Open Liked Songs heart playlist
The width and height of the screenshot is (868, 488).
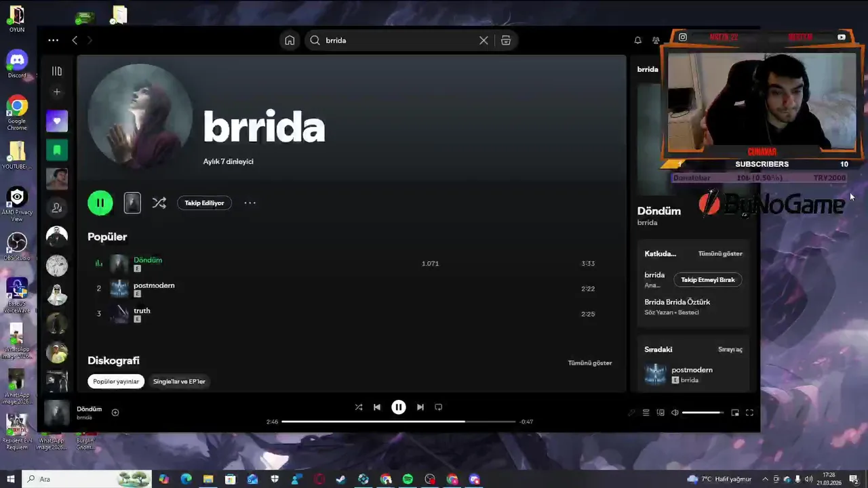tap(57, 121)
